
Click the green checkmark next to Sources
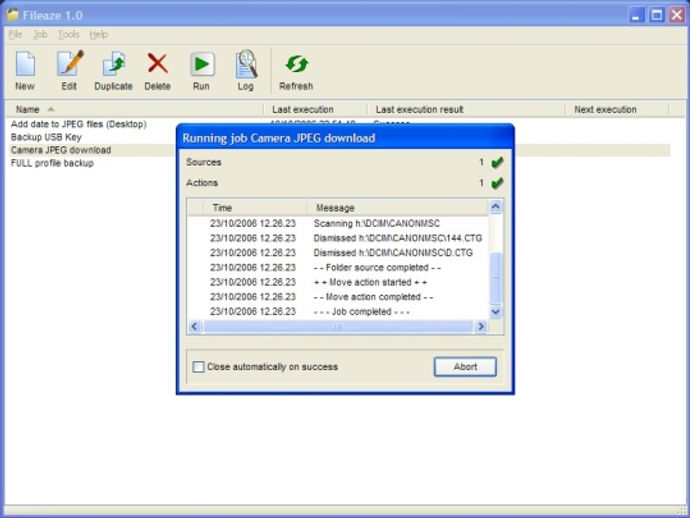coord(497,162)
